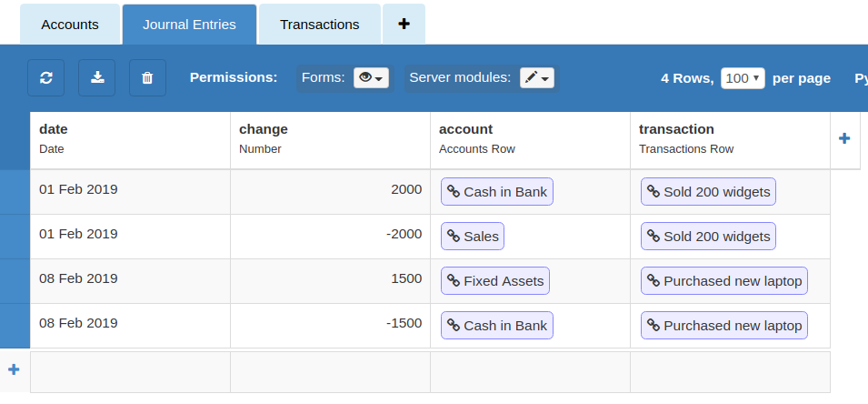This screenshot has height=404, width=868.
Task: Open the Fixed Assets account link
Action: pyautogui.click(x=495, y=281)
